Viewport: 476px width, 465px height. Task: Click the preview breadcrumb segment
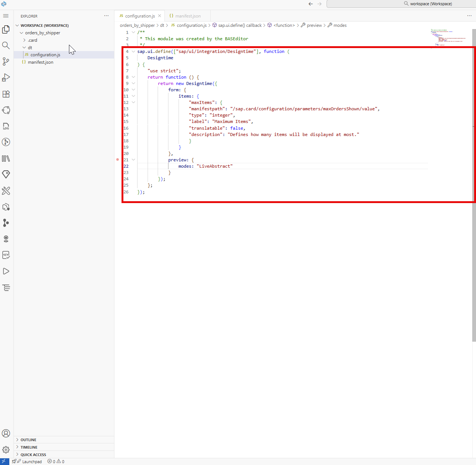(x=311, y=25)
